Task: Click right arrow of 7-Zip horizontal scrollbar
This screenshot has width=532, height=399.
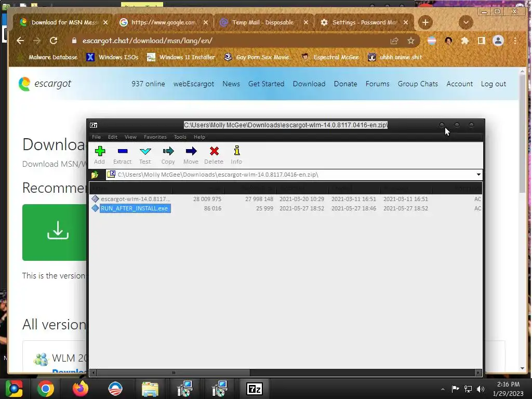Action: (478, 373)
